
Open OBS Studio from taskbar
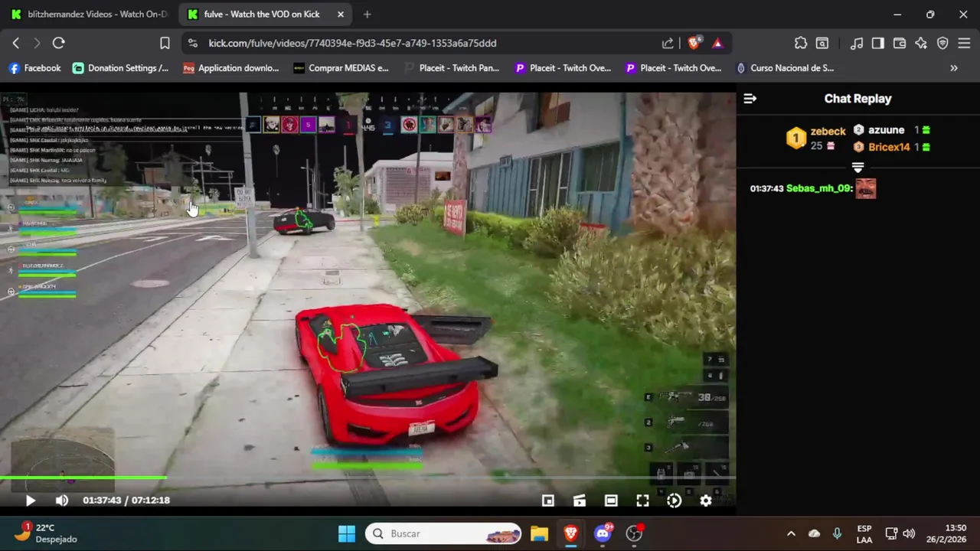635,533
